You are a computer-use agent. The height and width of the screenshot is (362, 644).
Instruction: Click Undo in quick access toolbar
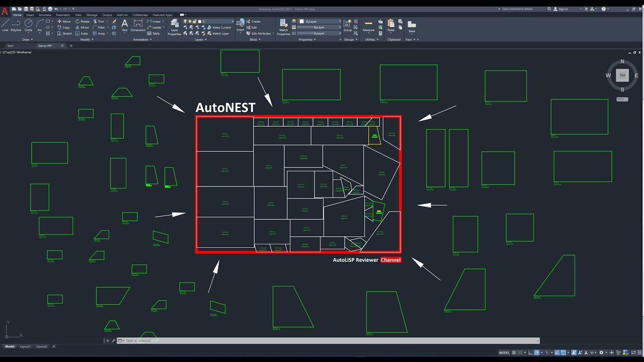coord(56,9)
